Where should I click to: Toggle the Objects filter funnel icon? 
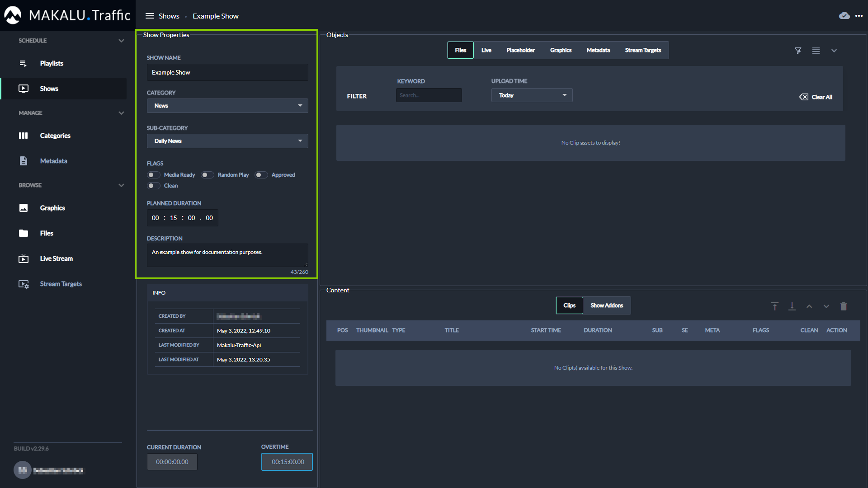798,51
